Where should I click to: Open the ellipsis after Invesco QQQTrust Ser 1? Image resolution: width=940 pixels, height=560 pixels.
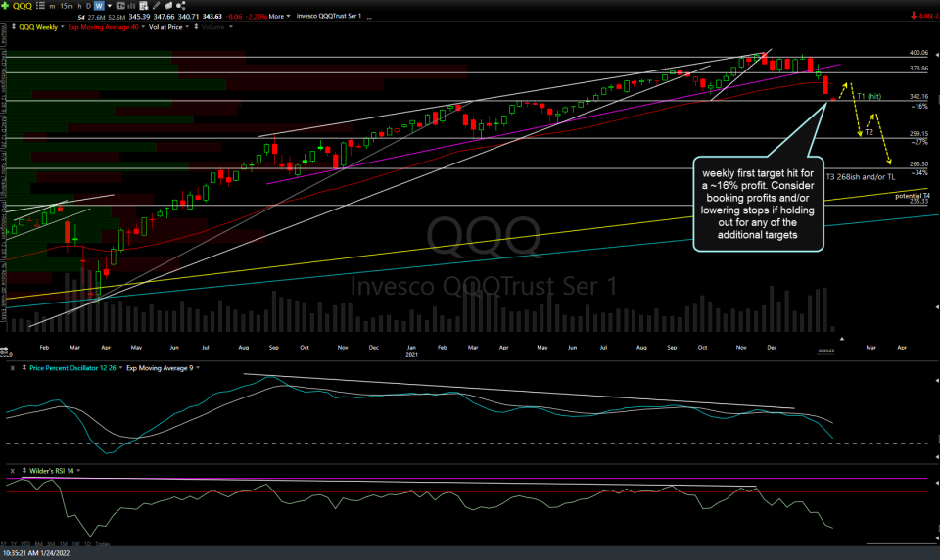(369, 18)
